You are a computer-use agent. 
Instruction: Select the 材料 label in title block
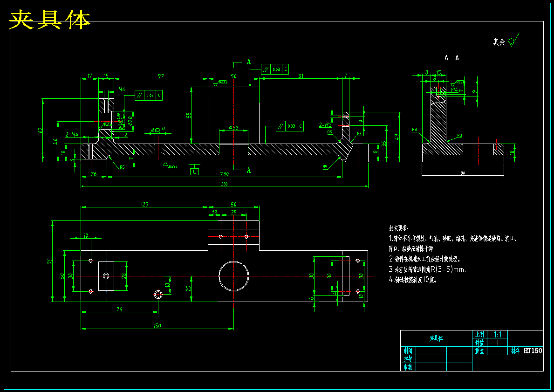[x=515, y=351]
